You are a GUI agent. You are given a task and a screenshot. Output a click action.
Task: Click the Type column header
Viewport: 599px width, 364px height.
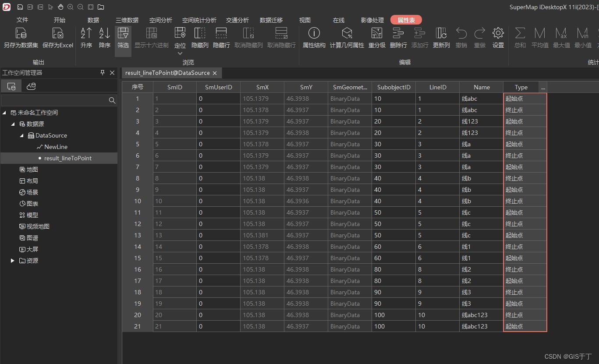[x=521, y=87]
